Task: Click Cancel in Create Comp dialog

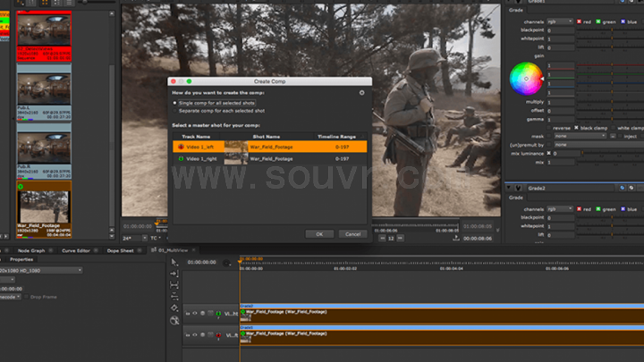Action: [x=352, y=234]
